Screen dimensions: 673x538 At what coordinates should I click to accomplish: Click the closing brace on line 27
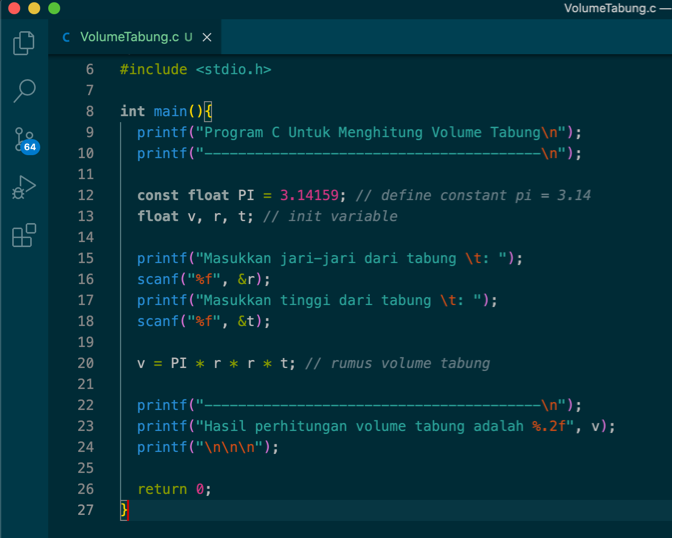(x=124, y=510)
